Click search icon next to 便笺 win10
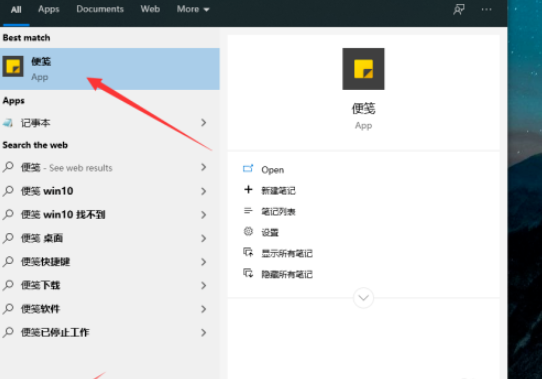Screen dimensions: 542x379 (x=8, y=191)
